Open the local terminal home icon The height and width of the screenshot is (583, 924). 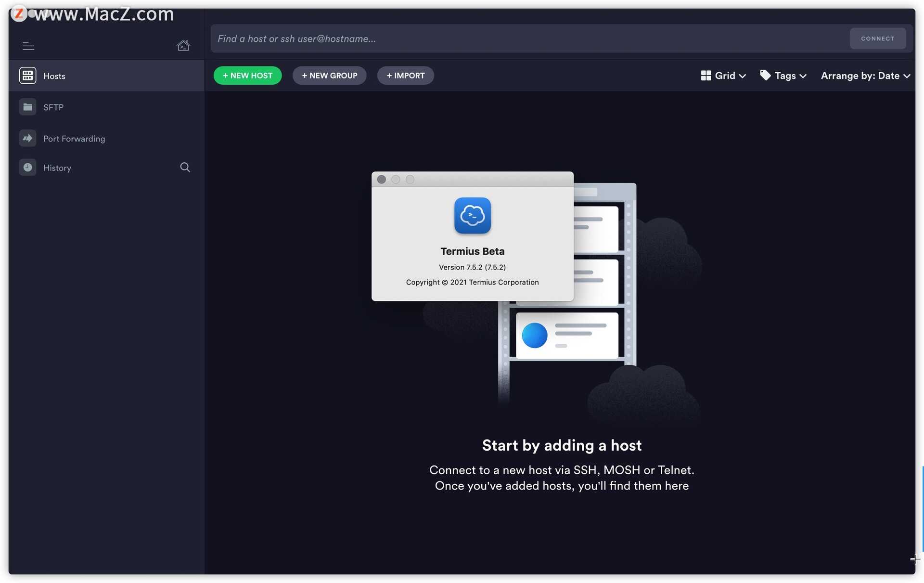(183, 45)
